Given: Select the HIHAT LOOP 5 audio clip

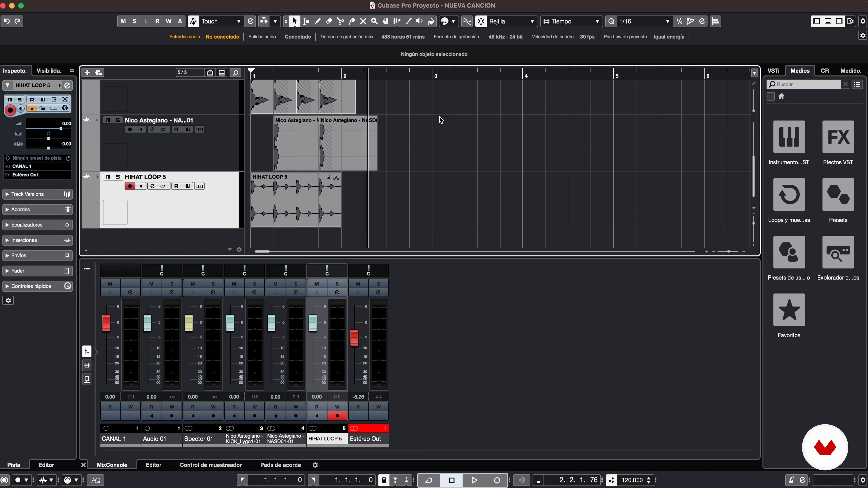Looking at the screenshot, I should click(296, 200).
